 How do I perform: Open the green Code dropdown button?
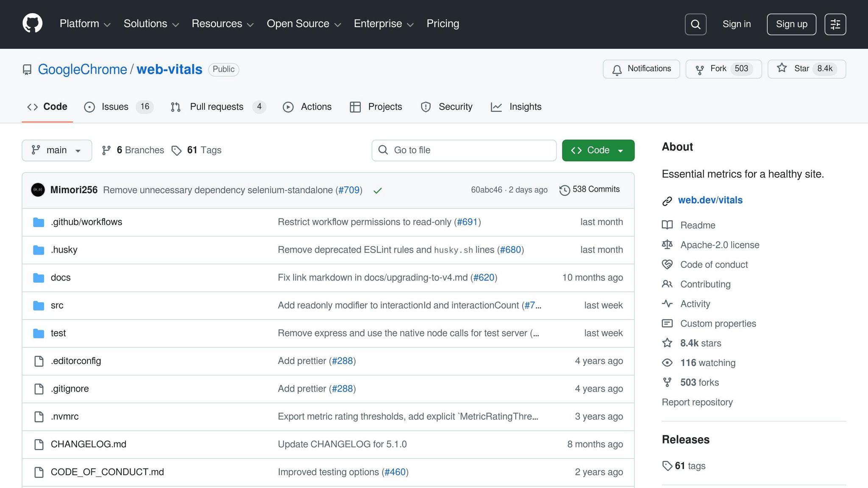598,150
